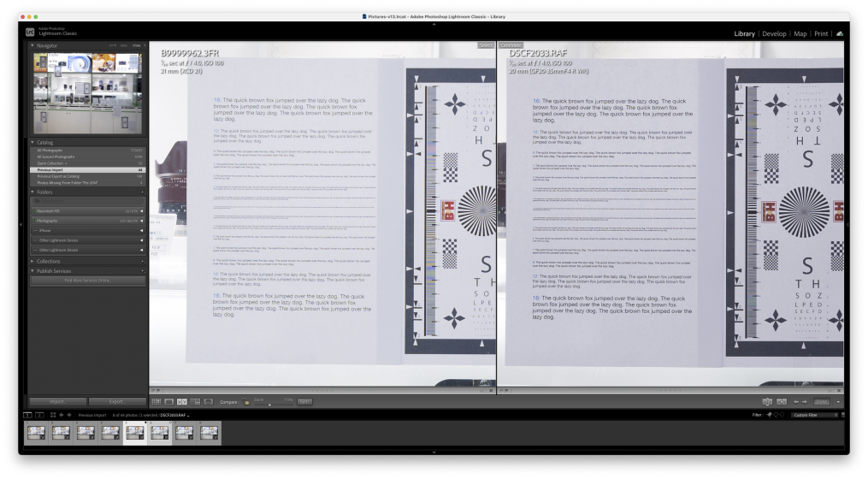Viewport: 868px width, 479px height.
Task: Click the Make Select icon
Action: pos(780,401)
